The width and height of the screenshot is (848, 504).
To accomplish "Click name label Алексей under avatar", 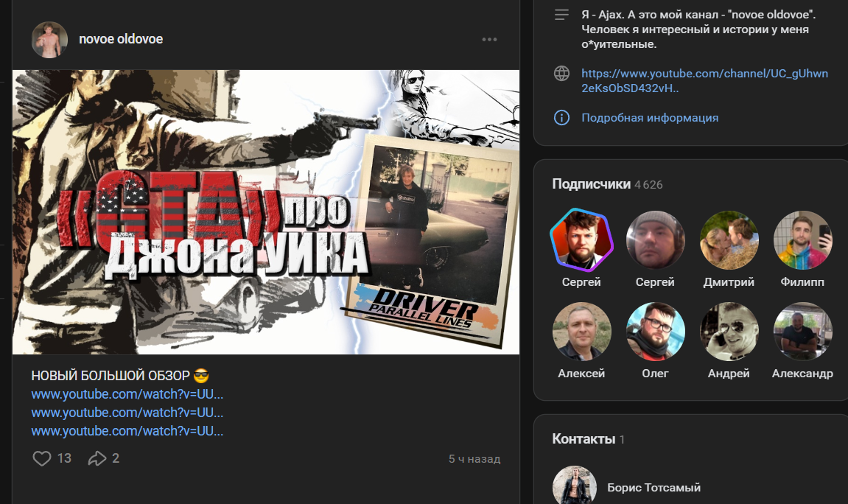I will pyautogui.click(x=581, y=373).
